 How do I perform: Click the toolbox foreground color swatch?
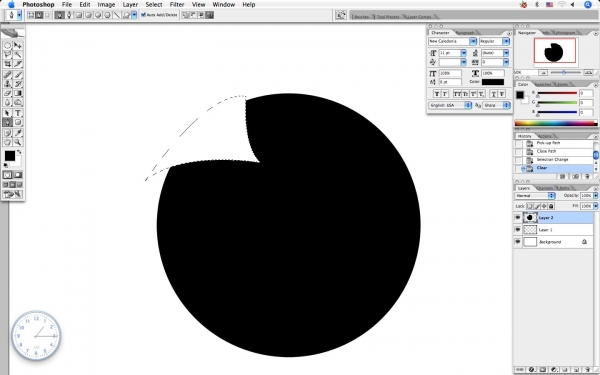point(10,156)
